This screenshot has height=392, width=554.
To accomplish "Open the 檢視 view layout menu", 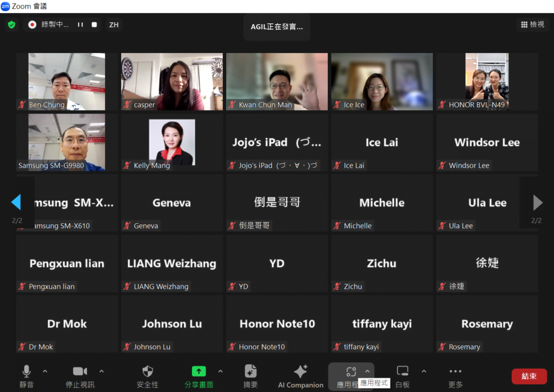I will [x=532, y=24].
